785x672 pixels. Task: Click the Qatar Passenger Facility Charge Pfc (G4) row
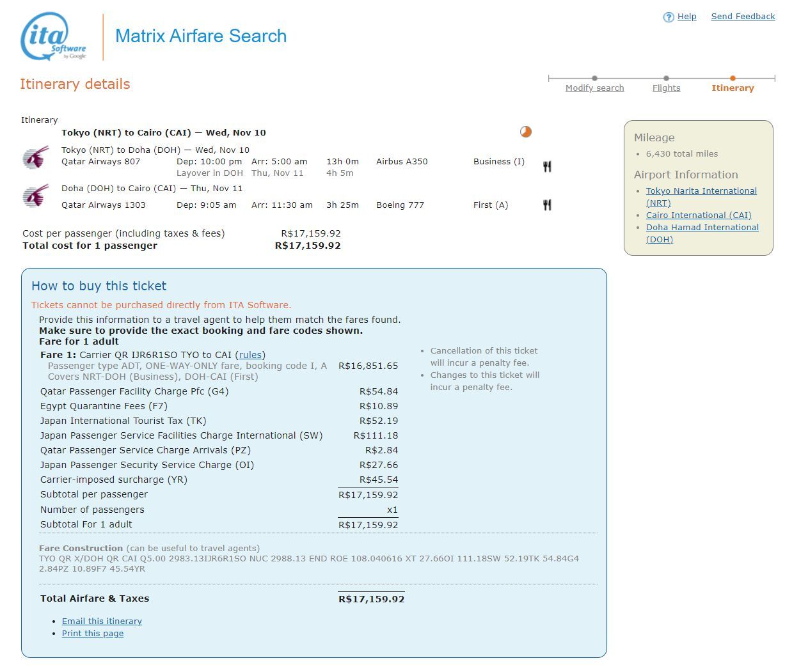coord(219,392)
